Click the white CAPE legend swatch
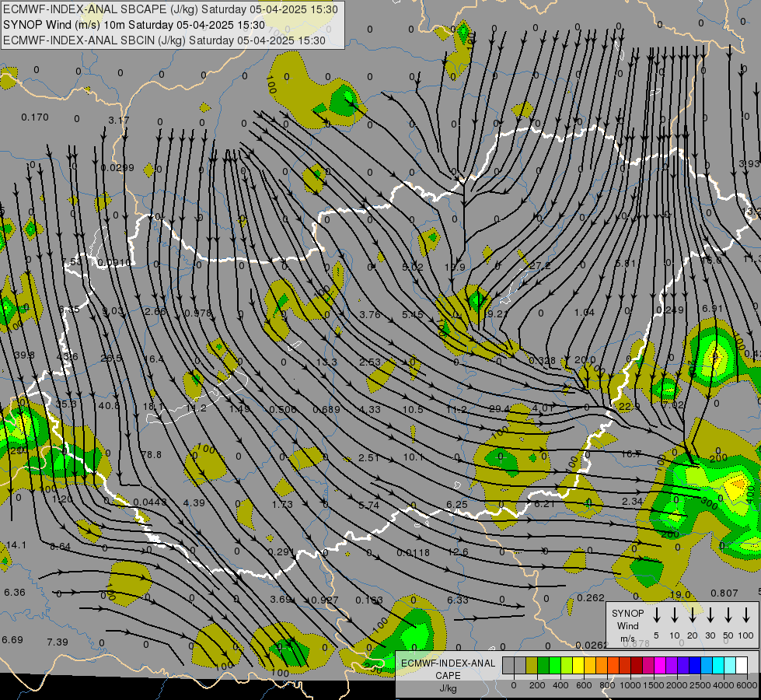Screen dimensions: 761x700 click(741, 666)
